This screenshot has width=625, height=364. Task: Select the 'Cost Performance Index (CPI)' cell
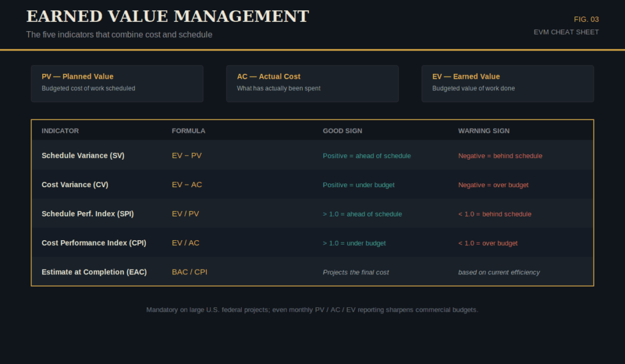[93, 243]
